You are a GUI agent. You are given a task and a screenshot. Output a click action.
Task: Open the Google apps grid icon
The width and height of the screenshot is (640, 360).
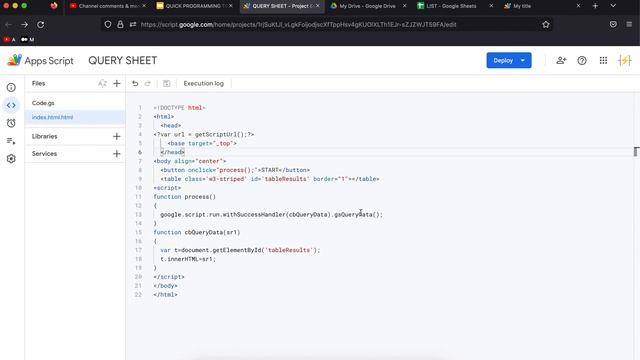point(603,60)
